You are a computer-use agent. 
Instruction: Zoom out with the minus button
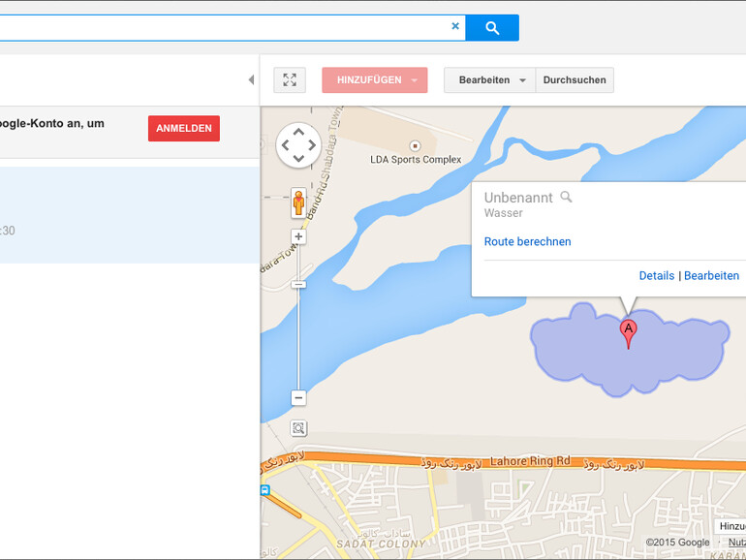point(298,398)
